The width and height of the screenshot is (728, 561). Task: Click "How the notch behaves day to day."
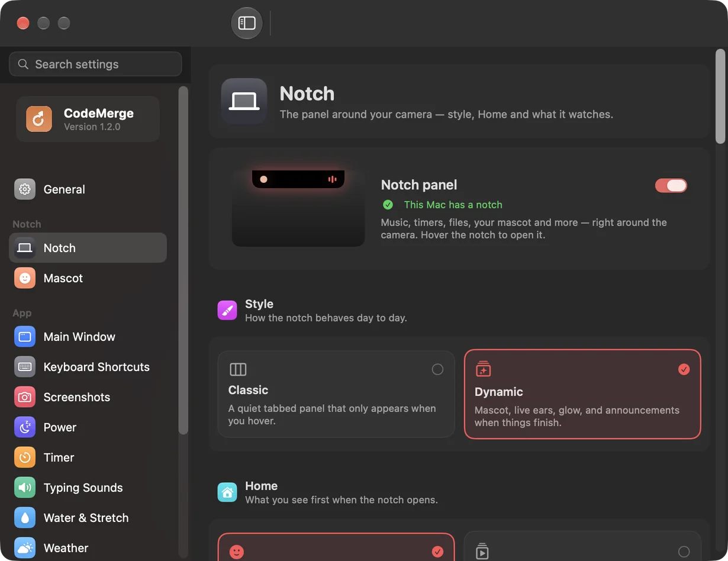tap(326, 318)
